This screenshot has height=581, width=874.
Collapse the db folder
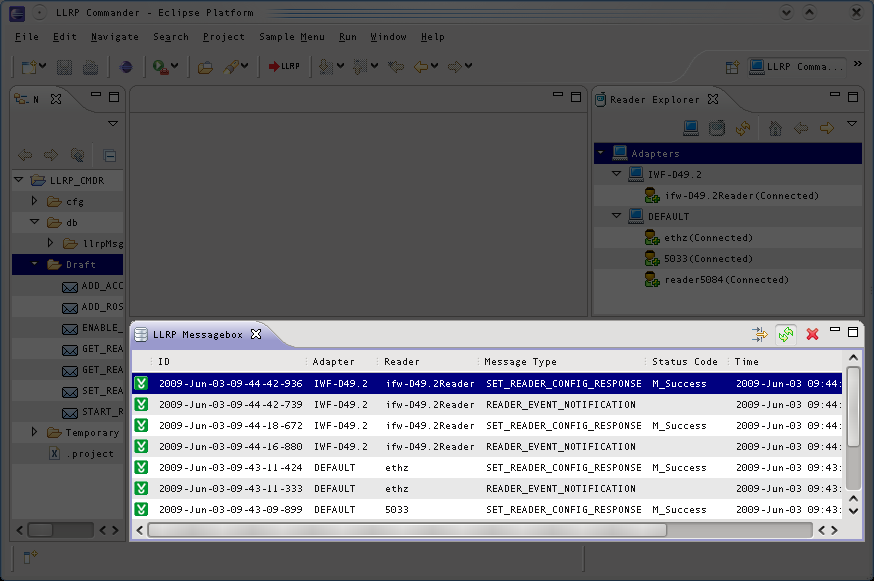coord(35,221)
